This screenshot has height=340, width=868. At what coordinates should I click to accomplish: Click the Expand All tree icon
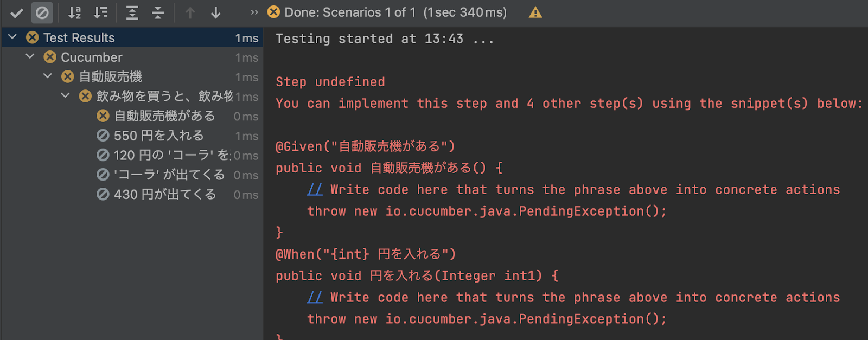point(132,12)
